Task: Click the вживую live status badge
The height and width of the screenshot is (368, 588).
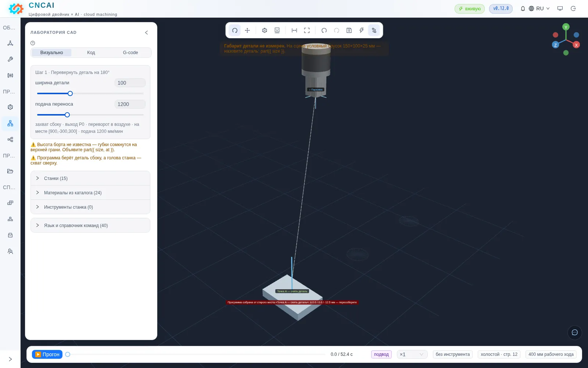Action: point(470,9)
